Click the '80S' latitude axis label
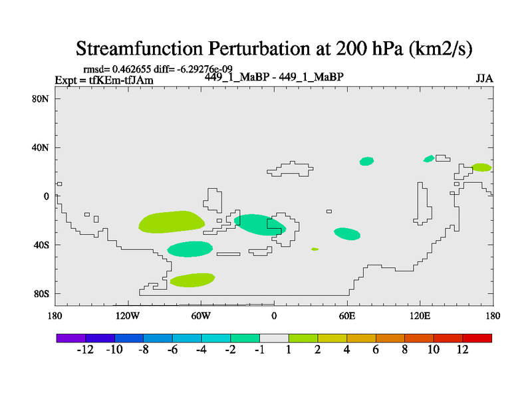 [41, 294]
